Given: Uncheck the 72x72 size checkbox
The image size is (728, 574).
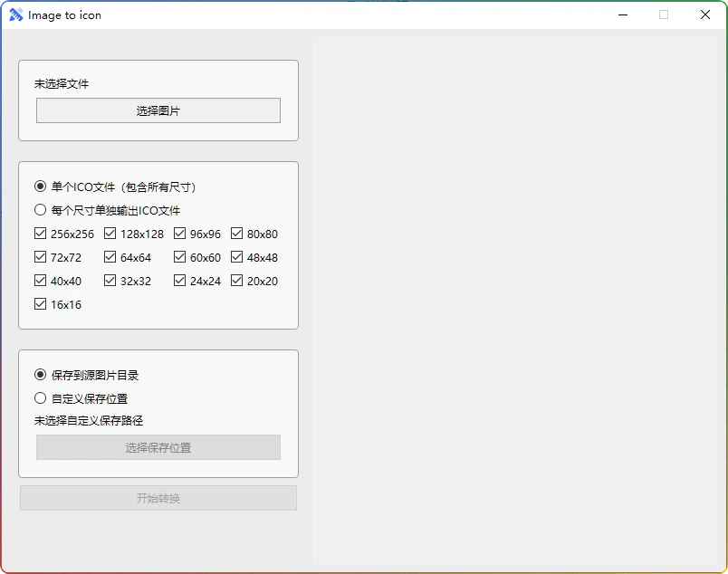Looking at the screenshot, I should tap(41, 256).
